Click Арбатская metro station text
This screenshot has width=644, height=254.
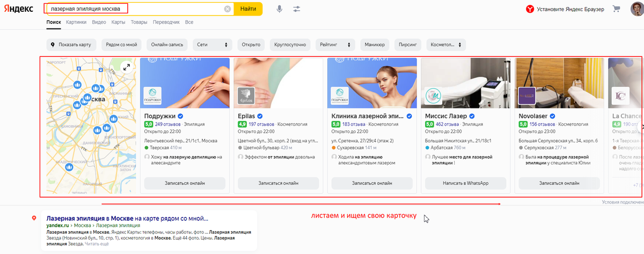point(442,147)
